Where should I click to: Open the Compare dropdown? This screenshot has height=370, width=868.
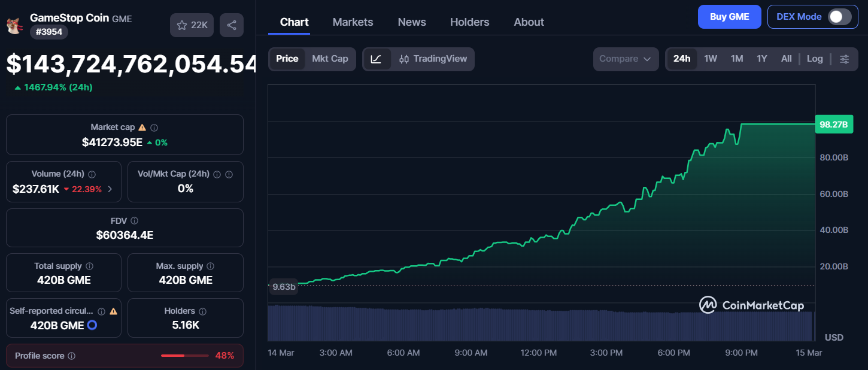pyautogui.click(x=626, y=59)
